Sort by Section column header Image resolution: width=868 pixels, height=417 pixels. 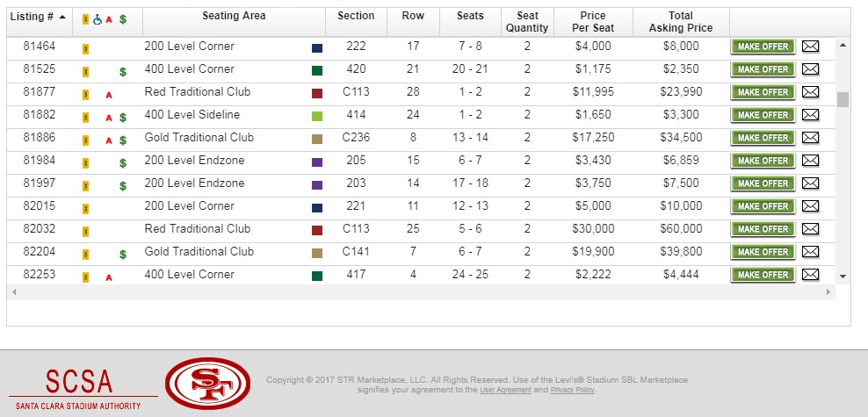[356, 17]
